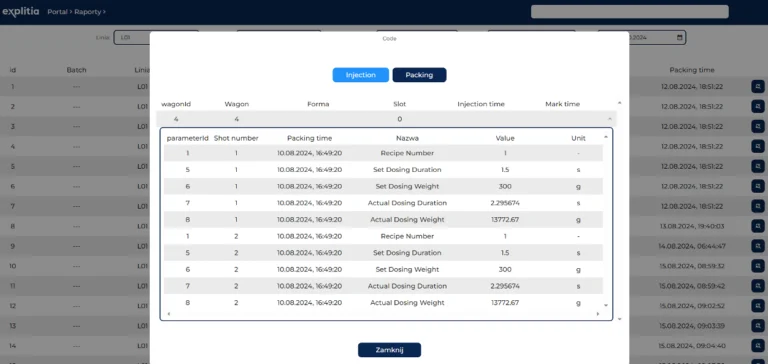This screenshot has height=364, width=768.
Task: Click the date input with calendar
Action: (657, 37)
